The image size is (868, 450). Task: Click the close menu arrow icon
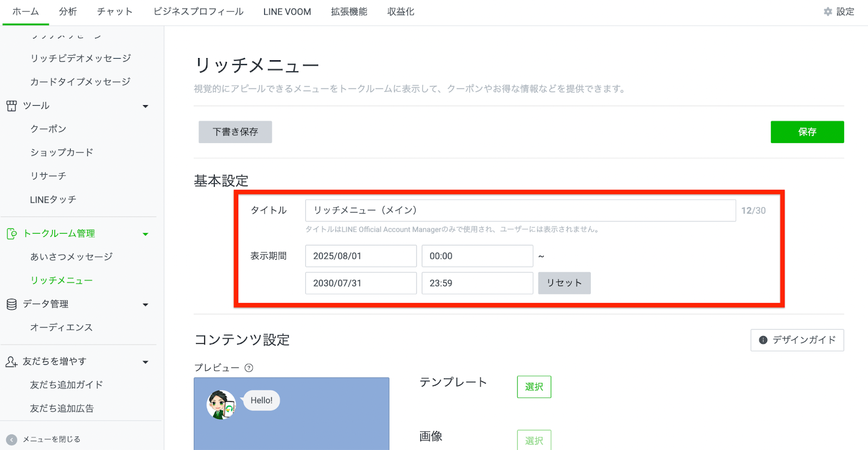coord(11,440)
